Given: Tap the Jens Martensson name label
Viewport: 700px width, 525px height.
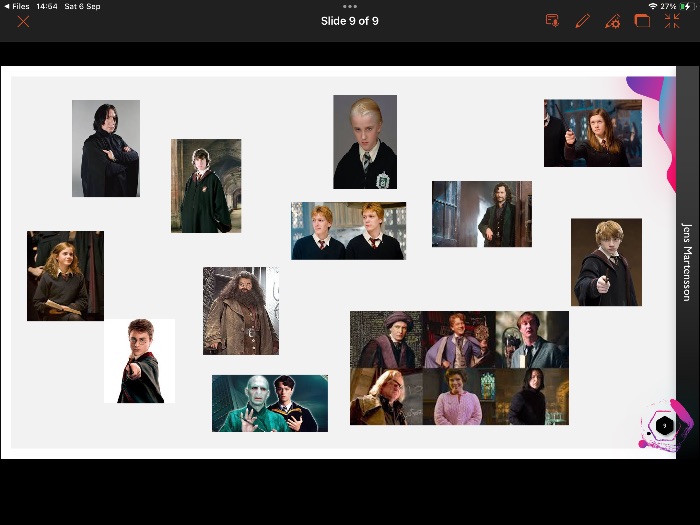Looking at the screenshot, I should click(x=687, y=262).
